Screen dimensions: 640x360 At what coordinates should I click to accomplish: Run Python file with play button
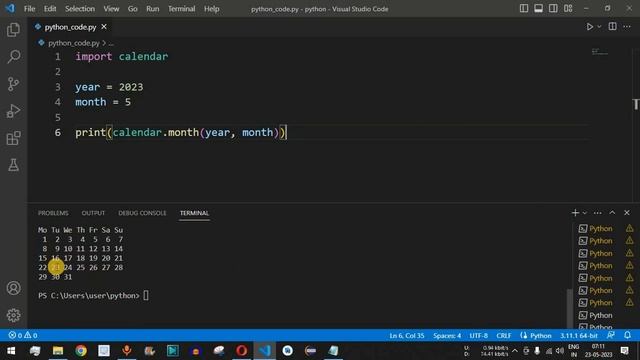tap(589, 27)
